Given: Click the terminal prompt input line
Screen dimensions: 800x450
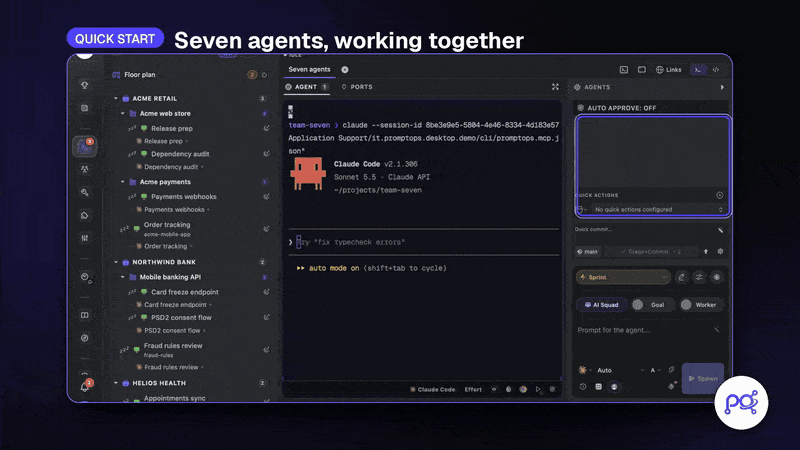Looking at the screenshot, I should pos(423,242).
